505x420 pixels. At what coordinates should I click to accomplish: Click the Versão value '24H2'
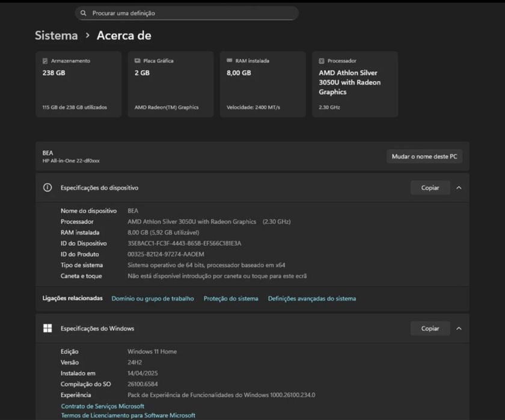point(135,362)
